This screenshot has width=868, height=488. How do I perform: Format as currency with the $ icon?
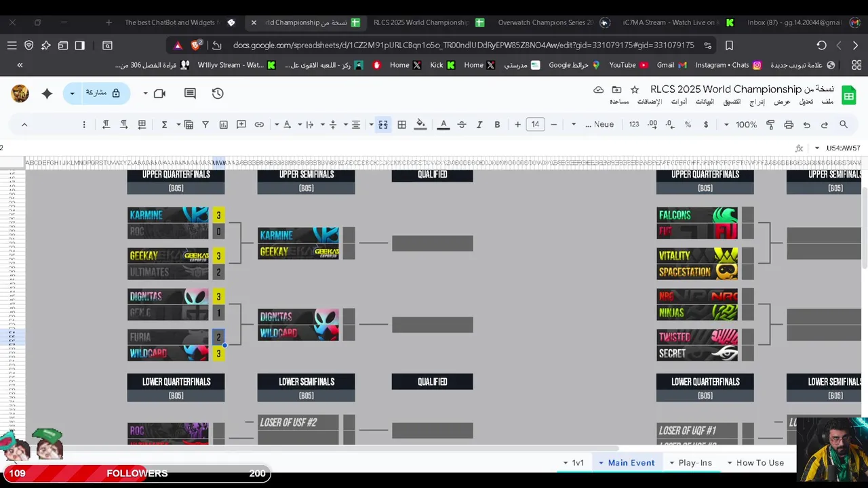click(706, 125)
